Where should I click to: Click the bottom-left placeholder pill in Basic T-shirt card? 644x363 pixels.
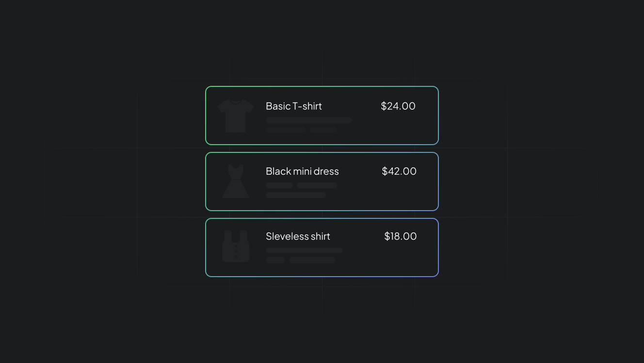pyautogui.click(x=286, y=130)
